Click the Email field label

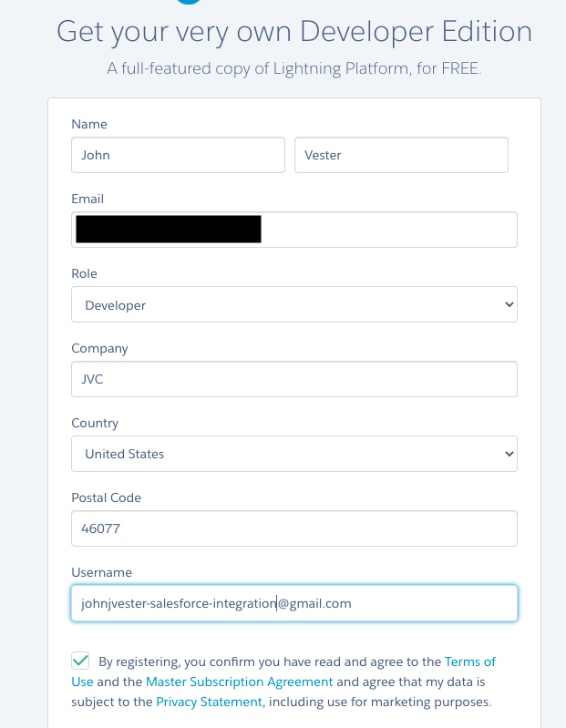click(87, 199)
